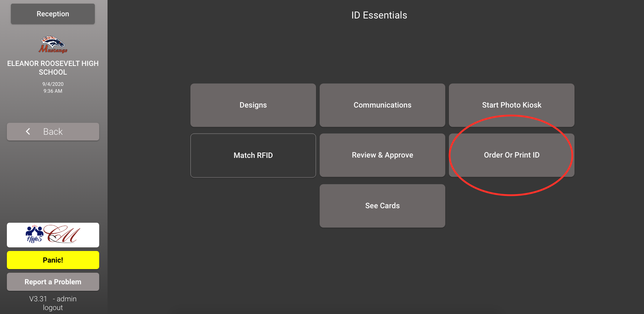Open the Communications tile

pyautogui.click(x=382, y=105)
